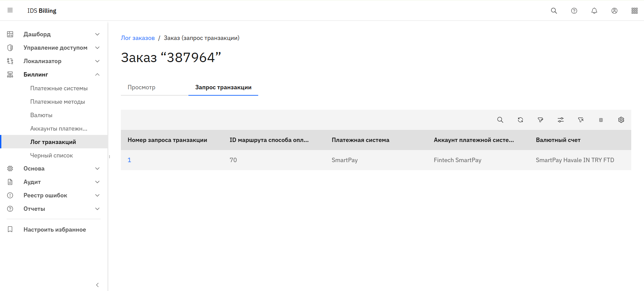Screen dimensions: 644x291
Task: Switch to the Просмотр tab
Action: coord(141,87)
